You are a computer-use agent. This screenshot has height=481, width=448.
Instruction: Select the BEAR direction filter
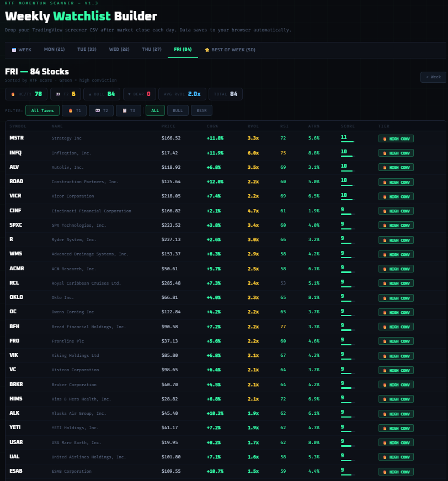click(x=201, y=110)
